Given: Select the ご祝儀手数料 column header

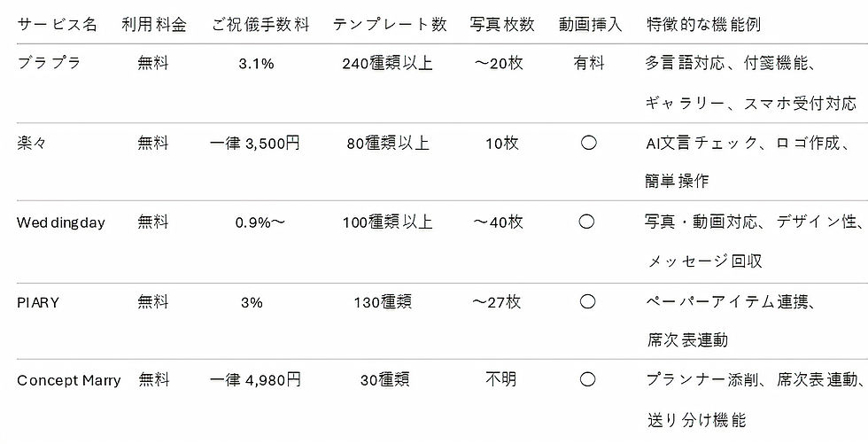Looking at the screenshot, I should click(x=260, y=25).
